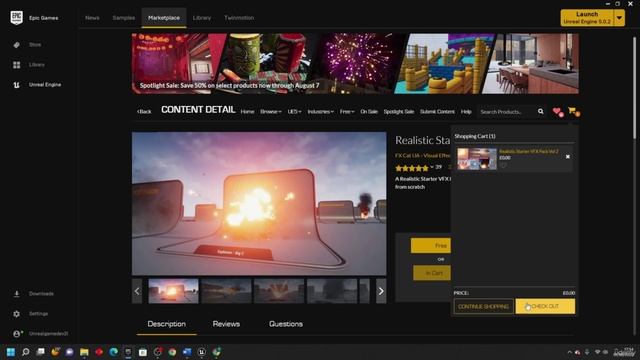Click the Check Out button
Screen dimensions: 640x360
[x=545, y=306]
